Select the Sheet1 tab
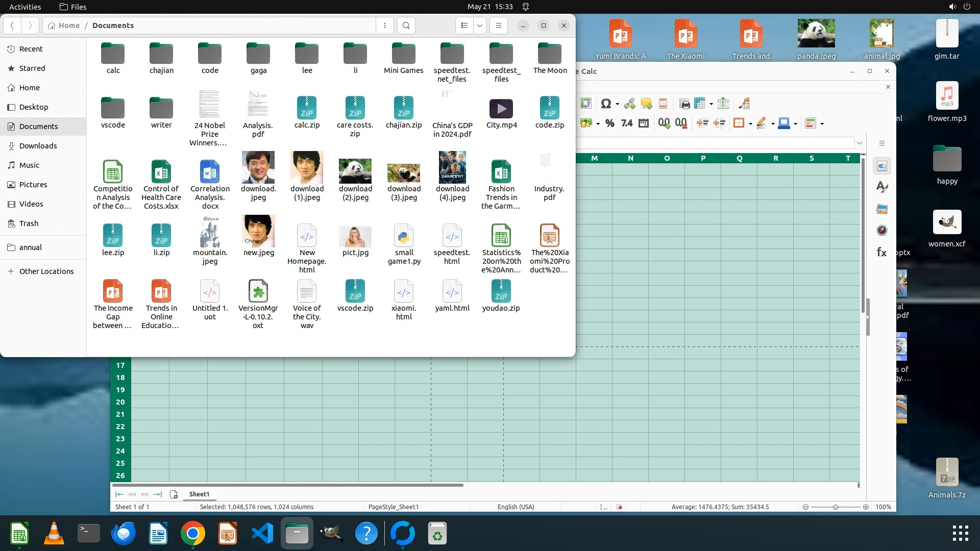This screenshot has height=551, width=980. click(199, 494)
